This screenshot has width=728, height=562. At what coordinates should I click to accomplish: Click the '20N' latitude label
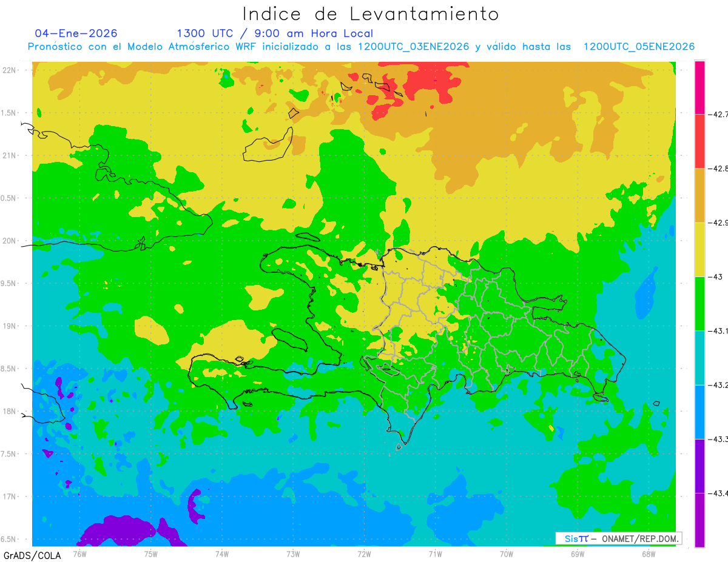[10, 241]
